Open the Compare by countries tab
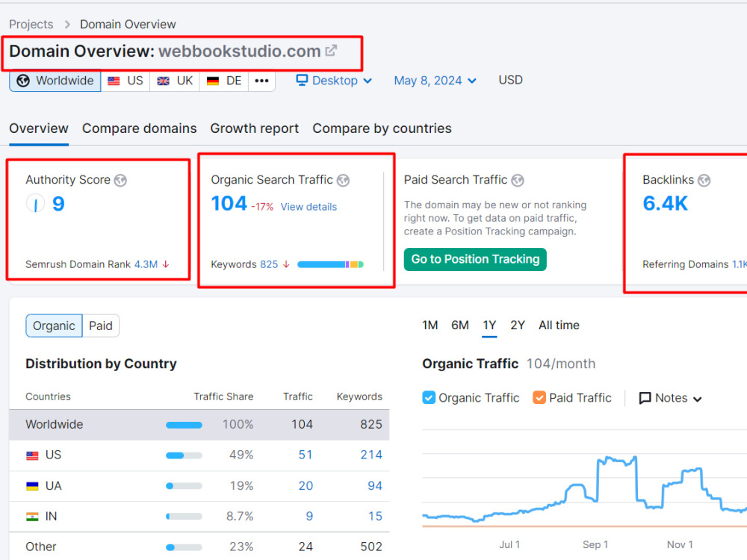 [382, 128]
